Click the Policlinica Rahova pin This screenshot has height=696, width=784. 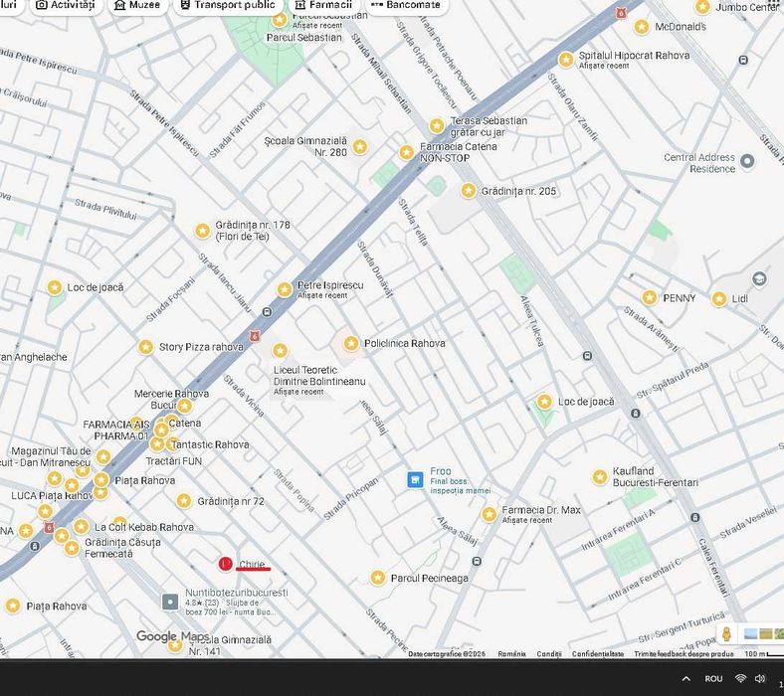(x=351, y=344)
